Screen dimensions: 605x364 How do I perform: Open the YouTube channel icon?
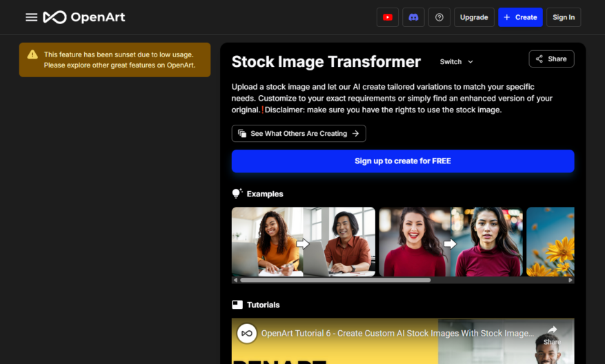pyautogui.click(x=388, y=17)
